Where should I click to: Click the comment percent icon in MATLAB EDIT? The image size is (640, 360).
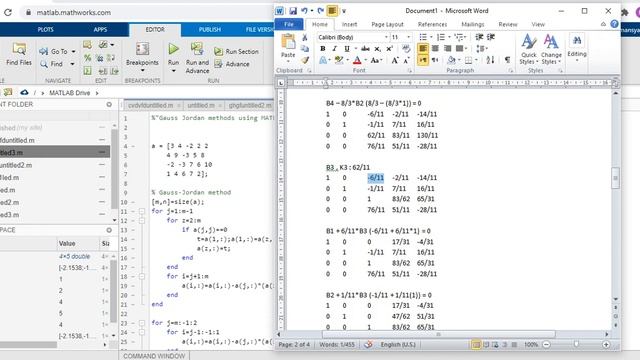point(87,58)
